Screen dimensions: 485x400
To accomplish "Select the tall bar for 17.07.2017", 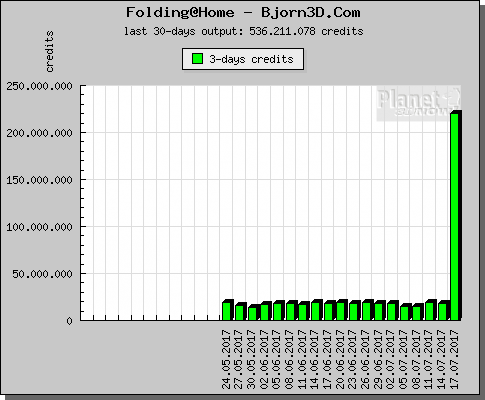I will 456,215.
